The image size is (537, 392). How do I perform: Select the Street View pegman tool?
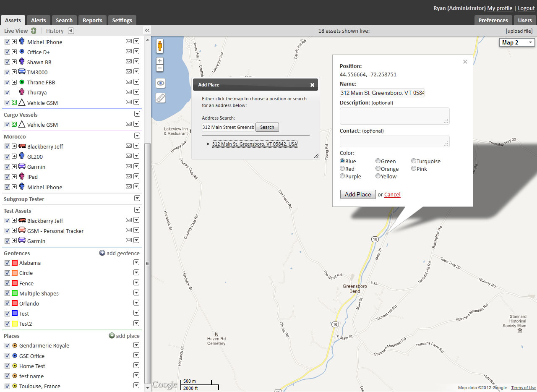pyautogui.click(x=160, y=46)
